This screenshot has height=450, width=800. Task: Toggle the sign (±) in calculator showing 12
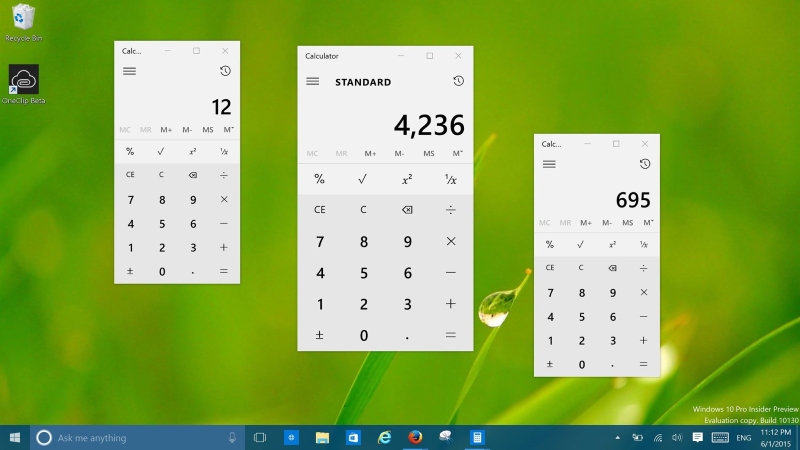pyautogui.click(x=130, y=271)
